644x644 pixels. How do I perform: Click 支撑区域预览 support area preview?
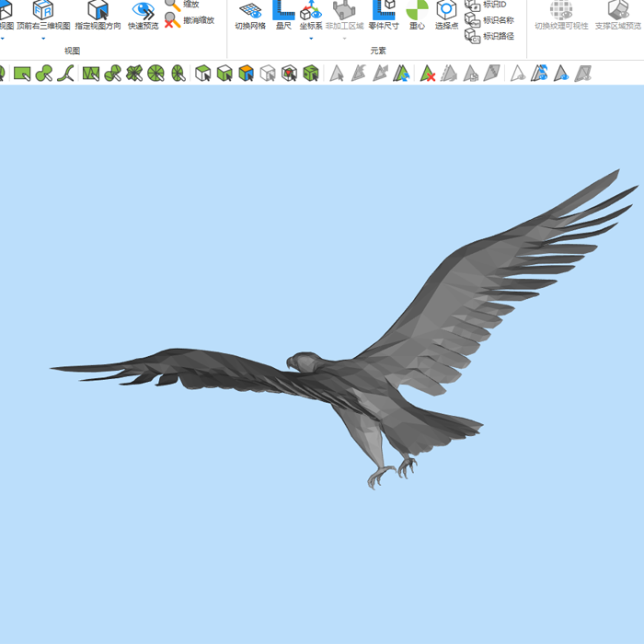click(x=618, y=15)
